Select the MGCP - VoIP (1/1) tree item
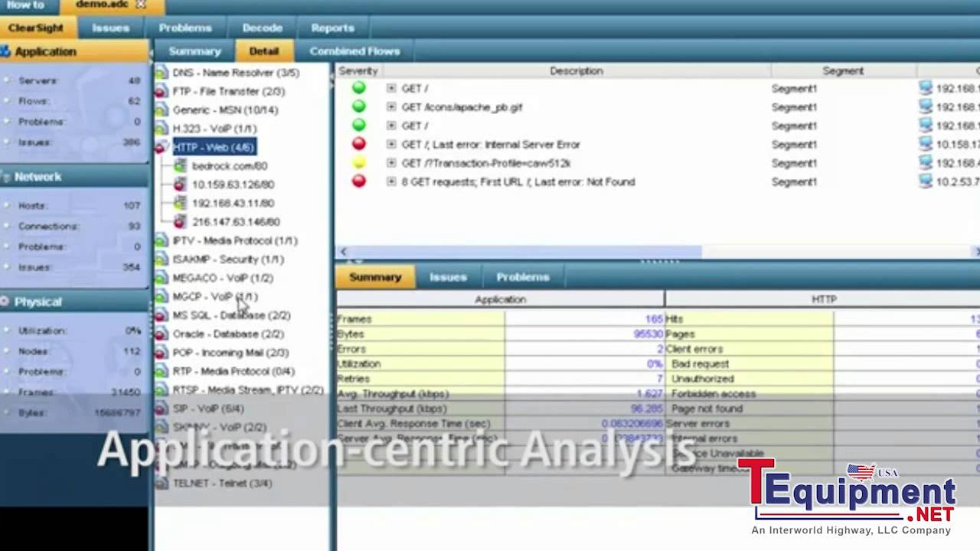980x551 pixels. point(215,297)
